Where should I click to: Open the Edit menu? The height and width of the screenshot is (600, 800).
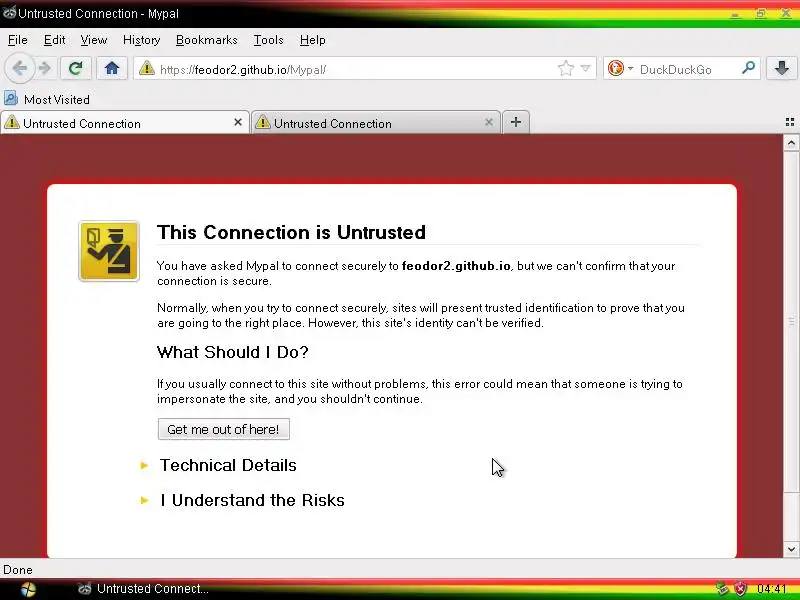(x=54, y=40)
